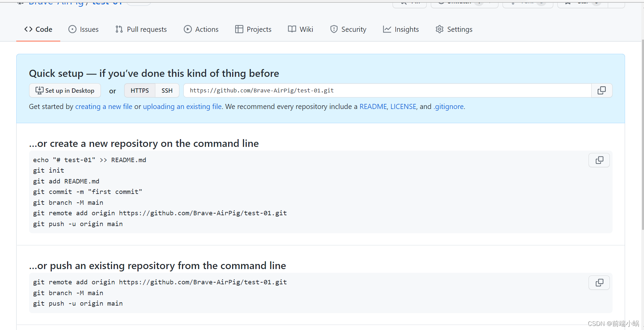Copy the create new repository commands
The image size is (644, 330).
tap(599, 160)
